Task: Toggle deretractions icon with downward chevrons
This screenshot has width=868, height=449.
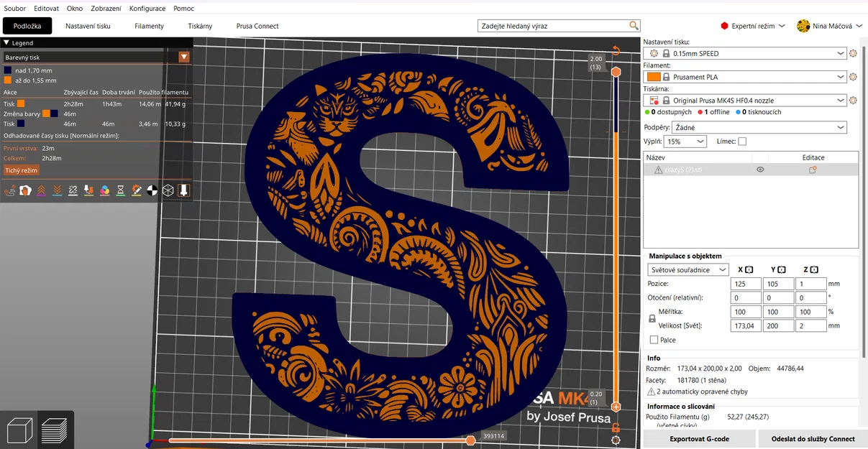Action: pyautogui.click(x=57, y=190)
